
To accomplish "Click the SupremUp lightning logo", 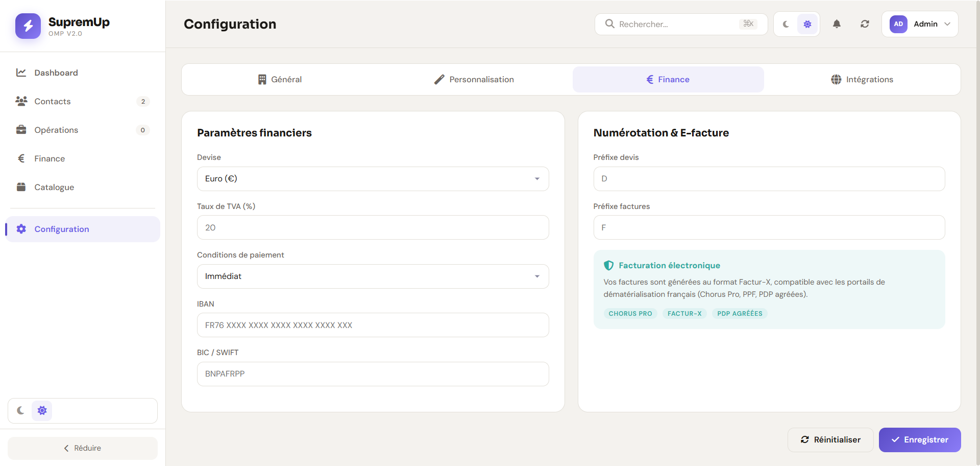I will click(28, 26).
